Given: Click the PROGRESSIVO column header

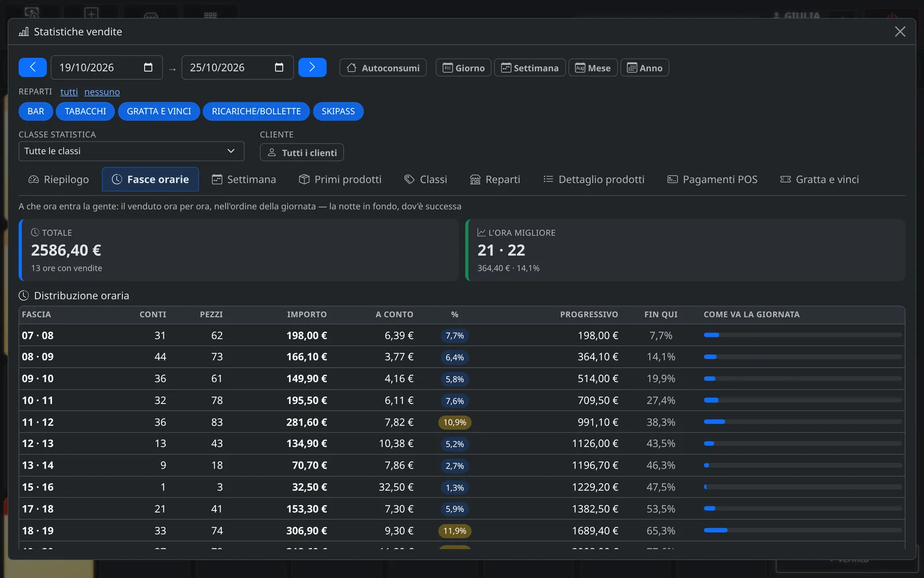Looking at the screenshot, I should point(589,314).
